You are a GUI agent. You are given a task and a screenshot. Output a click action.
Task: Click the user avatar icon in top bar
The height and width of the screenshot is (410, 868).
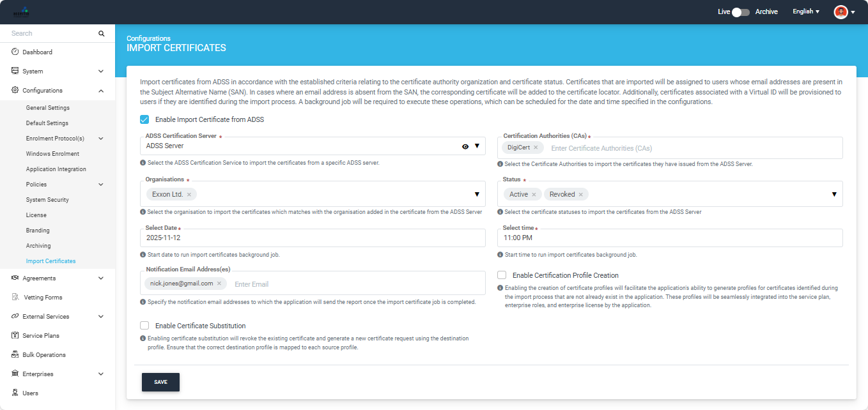tap(841, 11)
